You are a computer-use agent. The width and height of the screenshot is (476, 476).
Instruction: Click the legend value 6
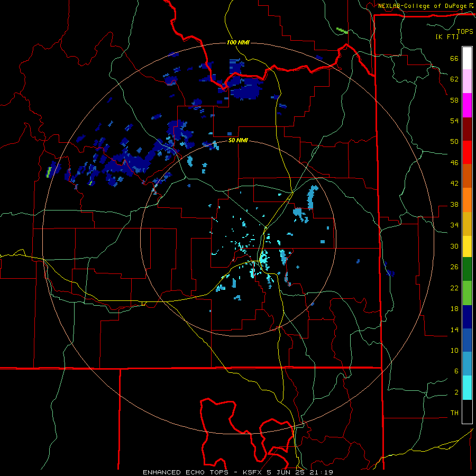click(456, 371)
